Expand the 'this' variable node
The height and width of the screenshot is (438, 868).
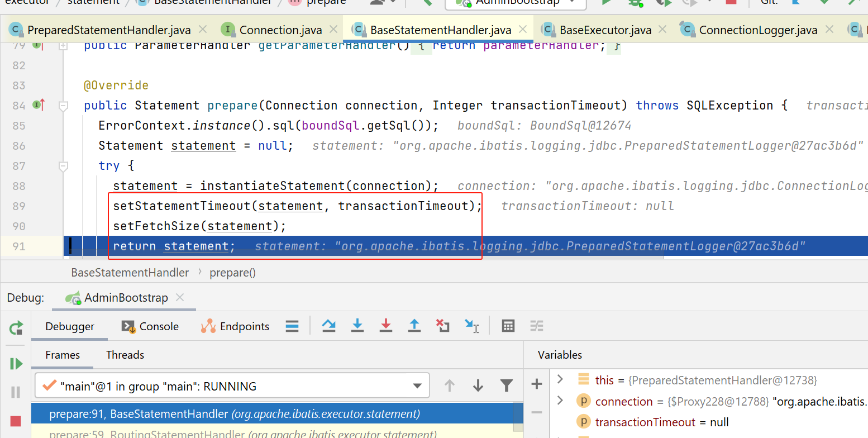point(560,380)
